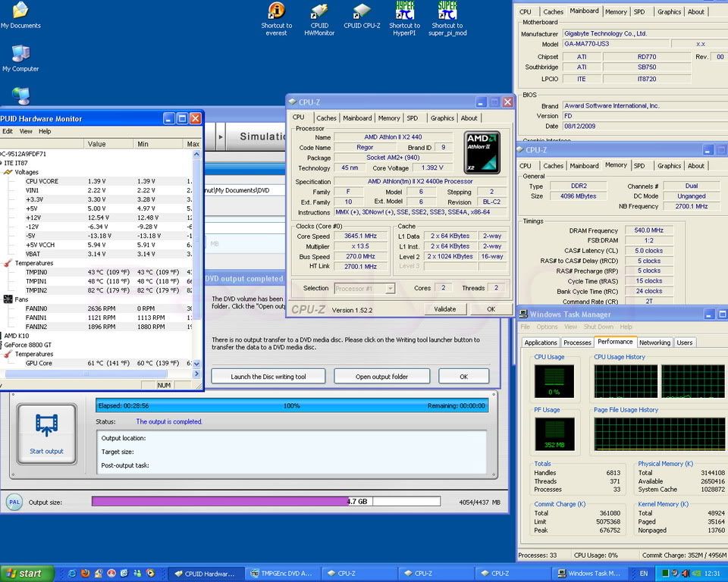The height and width of the screenshot is (582, 728).
Task: Click the EN language indicator on taskbar
Action: point(644,574)
